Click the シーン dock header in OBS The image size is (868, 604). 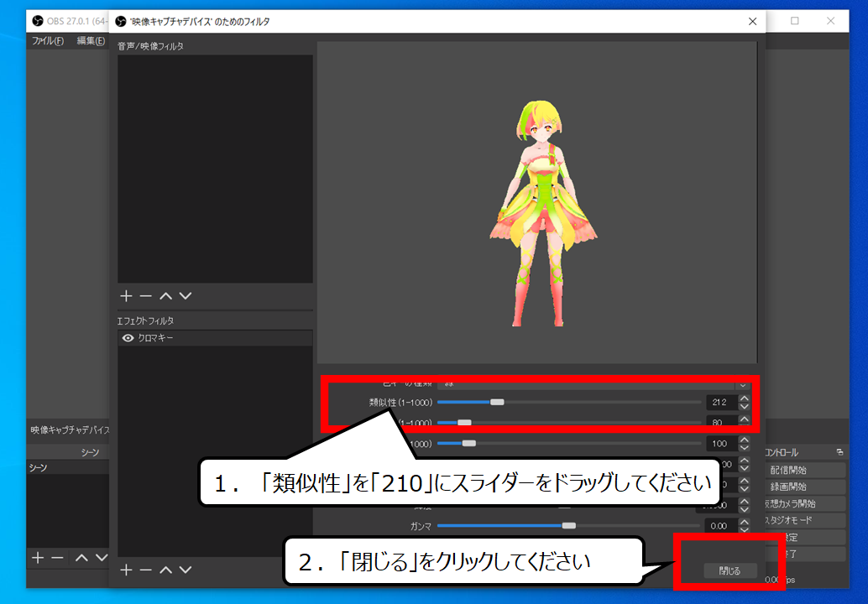tap(90, 452)
